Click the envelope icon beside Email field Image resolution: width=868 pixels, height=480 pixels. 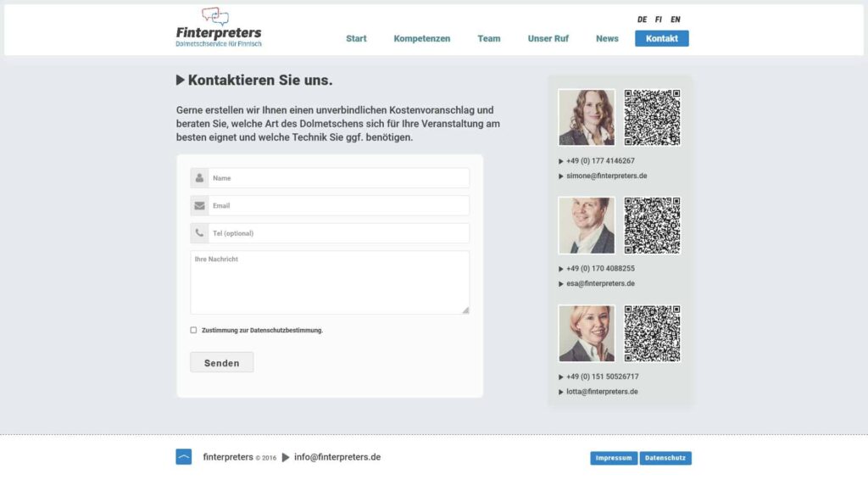tap(199, 206)
